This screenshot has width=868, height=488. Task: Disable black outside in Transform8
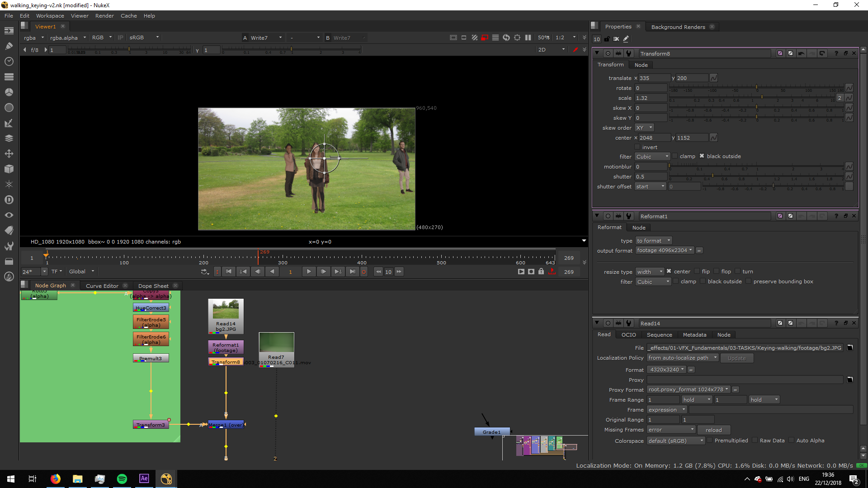[x=702, y=156]
